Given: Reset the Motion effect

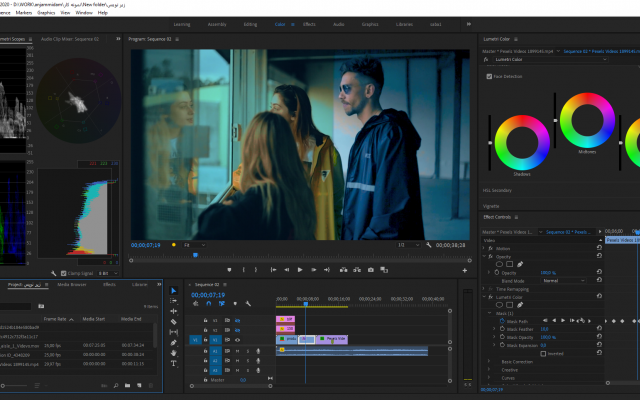Looking at the screenshot, I should click(599, 248).
